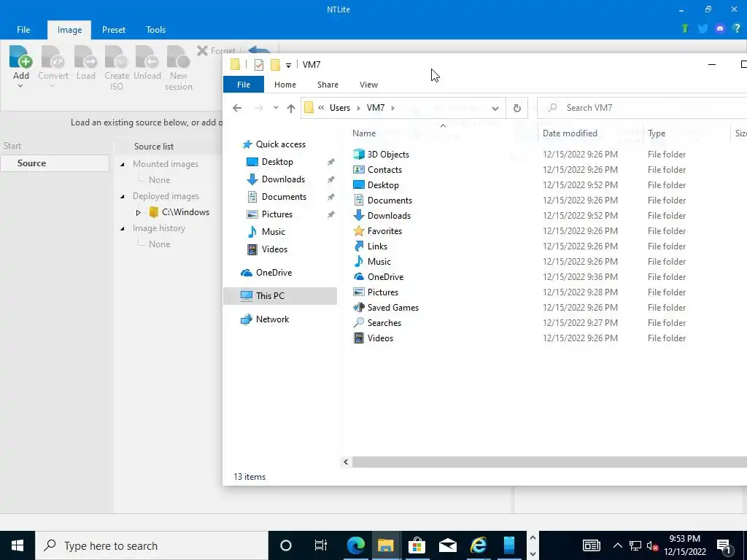Image resolution: width=747 pixels, height=560 pixels.
Task: Open the recent locations dropdown arrow in Explorer
Action: [x=276, y=108]
